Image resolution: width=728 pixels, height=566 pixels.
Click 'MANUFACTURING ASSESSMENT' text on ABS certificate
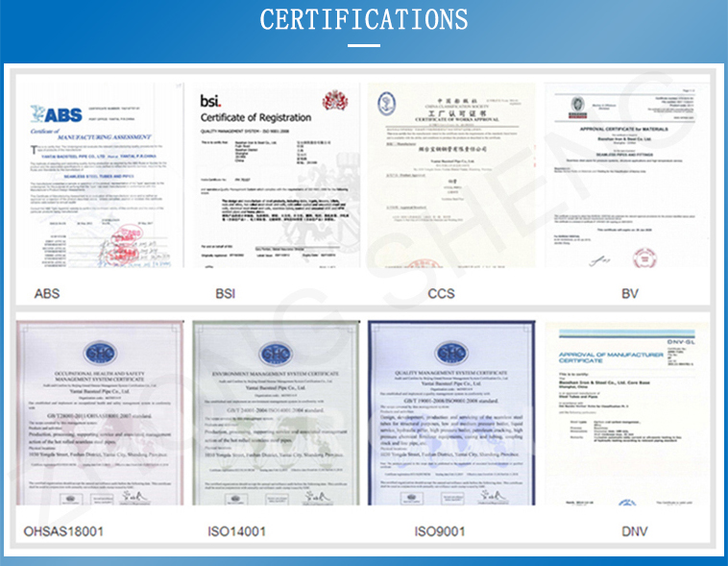(x=104, y=137)
